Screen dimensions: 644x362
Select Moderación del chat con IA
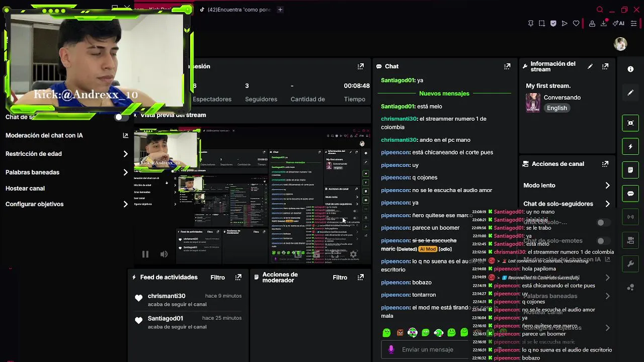[x=44, y=135]
